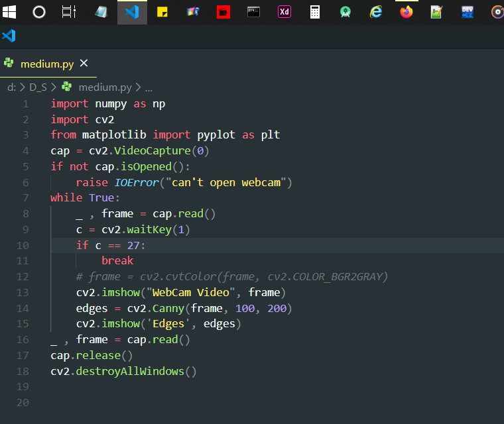Click the "WebCam Video" string
Image resolution: width=504 pixels, height=424 pixels.
pyautogui.click(x=191, y=292)
